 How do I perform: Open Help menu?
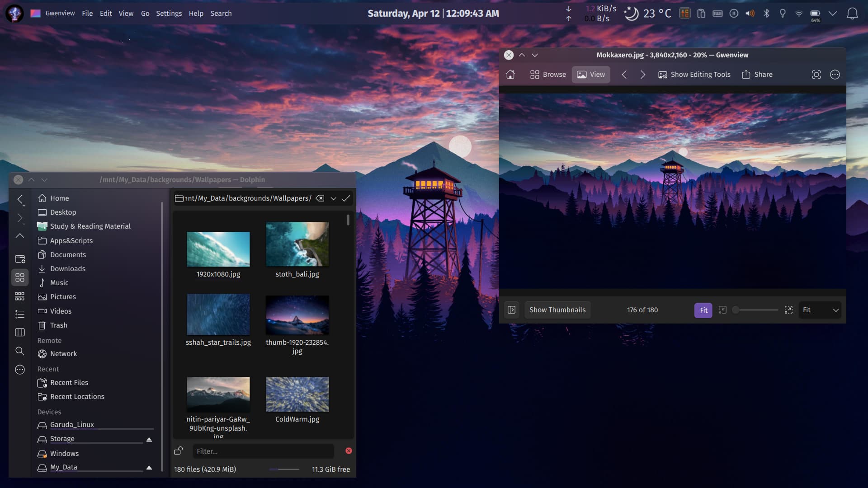click(x=196, y=14)
